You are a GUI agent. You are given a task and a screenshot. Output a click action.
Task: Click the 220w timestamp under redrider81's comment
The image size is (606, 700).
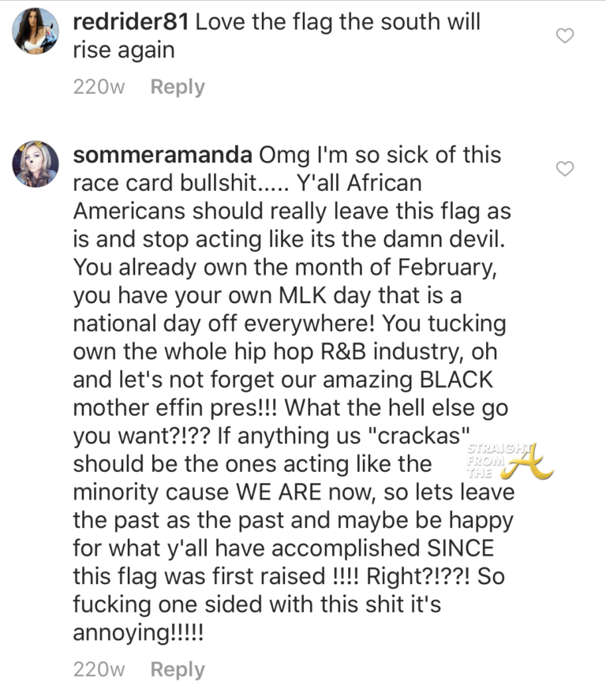coord(99,87)
